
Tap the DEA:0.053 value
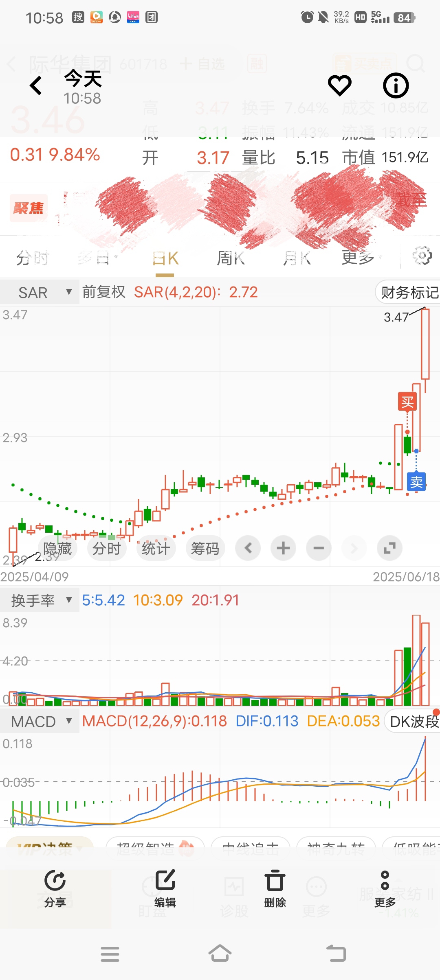pos(343,721)
